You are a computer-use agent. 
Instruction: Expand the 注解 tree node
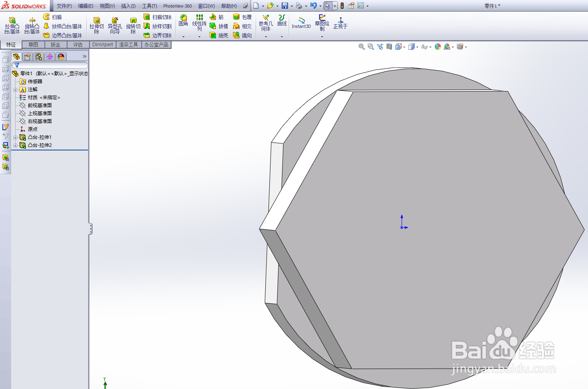coord(16,90)
